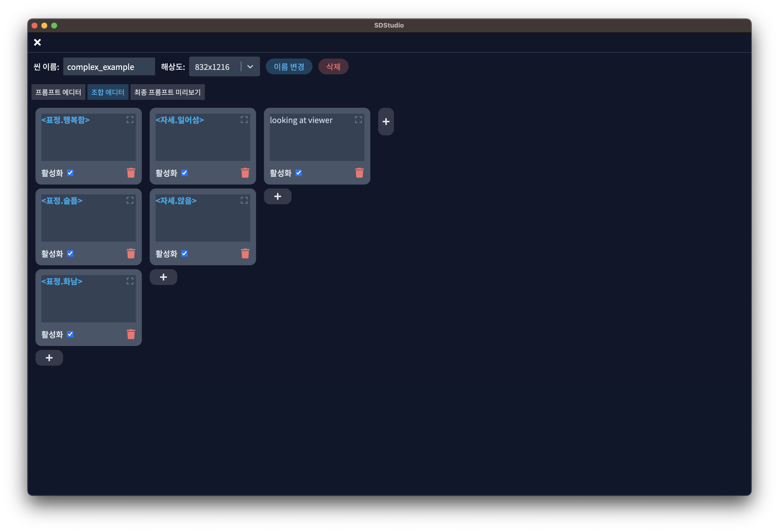This screenshot has width=779, height=532.
Task: Disable the 활성화 checkbox for <표정.행복함>
Action: pyautogui.click(x=70, y=173)
